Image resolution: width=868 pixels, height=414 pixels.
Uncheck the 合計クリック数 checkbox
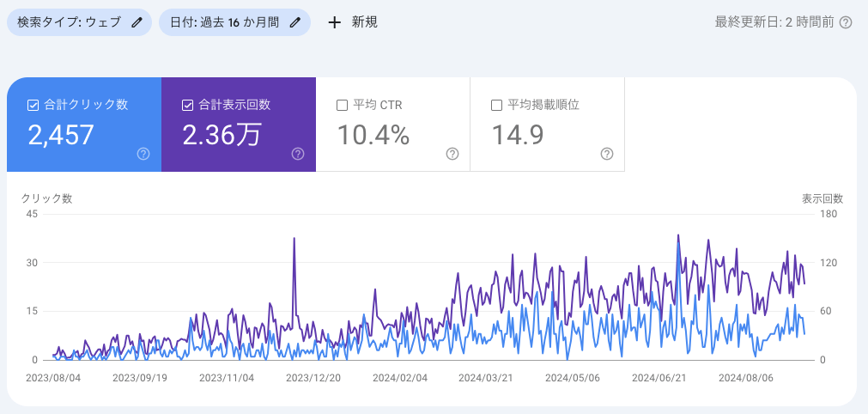(33, 105)
